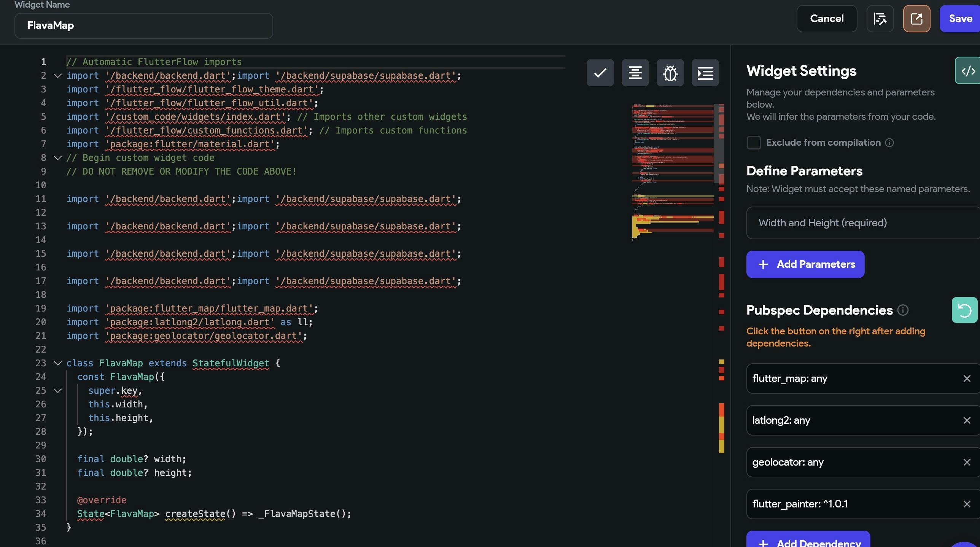The image size is (980, 547).
Task: Click the orange open-in-external-window icon
Action: [916, 19]
